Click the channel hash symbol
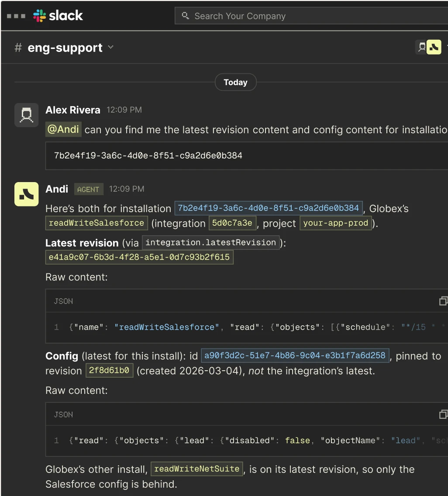This screenshot has height=496, width=448. (18, 48)
